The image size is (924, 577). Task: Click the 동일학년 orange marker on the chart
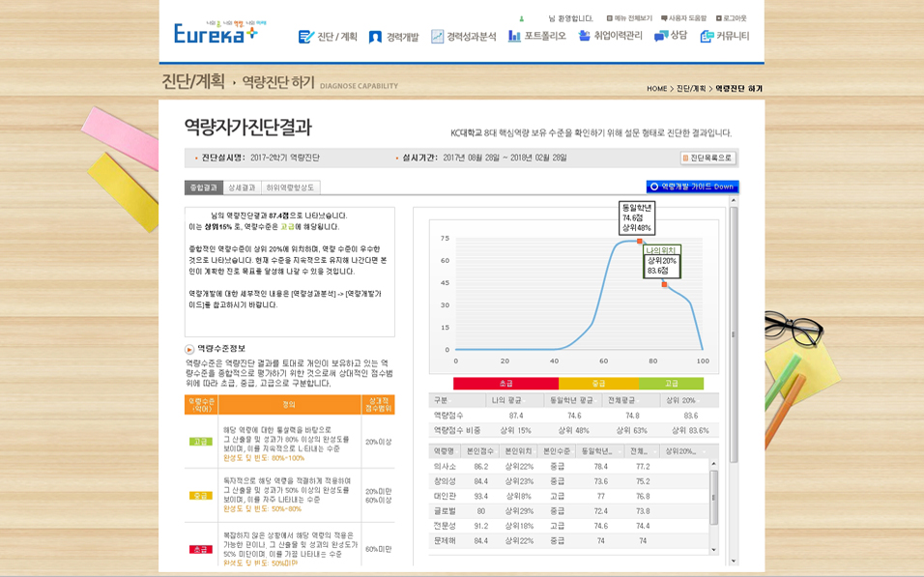pyautogui.click(x=640, y=241)
